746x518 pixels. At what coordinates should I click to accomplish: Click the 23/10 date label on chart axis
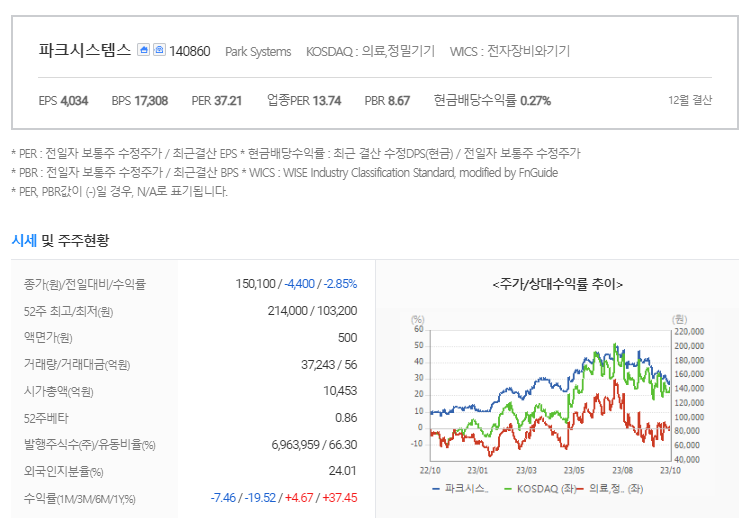pyautogui.click(x=670, y=470)
